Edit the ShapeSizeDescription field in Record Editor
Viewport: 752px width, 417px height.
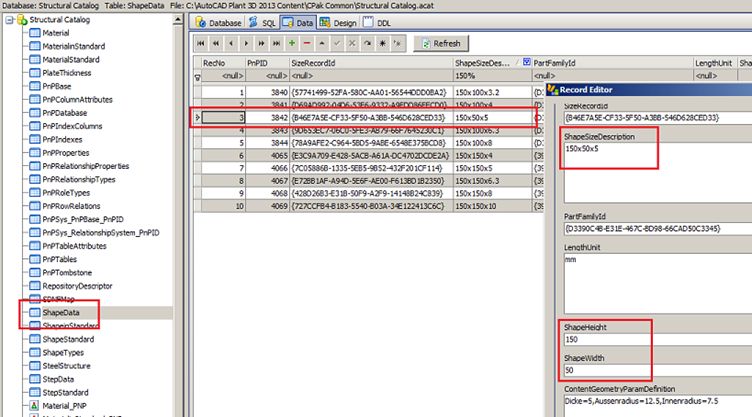[x=658, y=173]
